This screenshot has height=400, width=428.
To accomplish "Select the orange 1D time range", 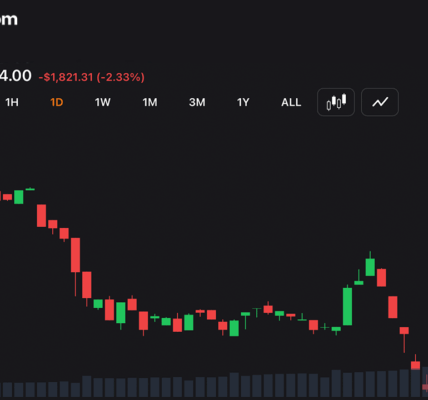I will coord(57,102).
